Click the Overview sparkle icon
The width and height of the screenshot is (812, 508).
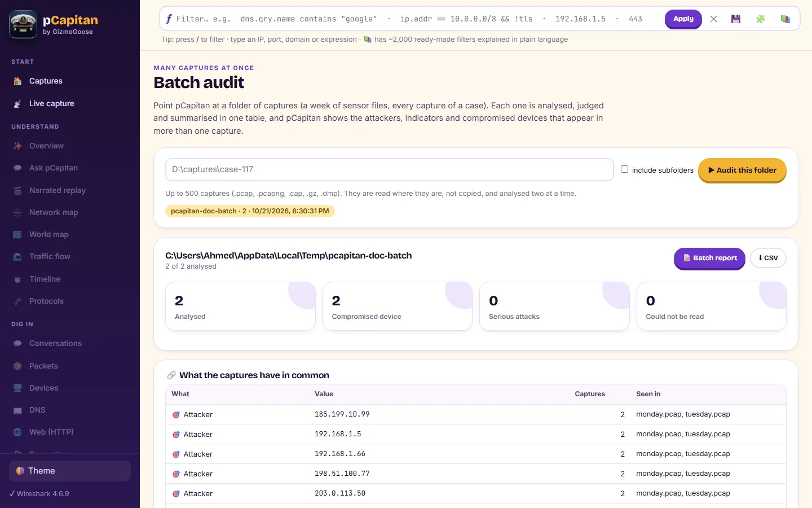pos(17,146)
